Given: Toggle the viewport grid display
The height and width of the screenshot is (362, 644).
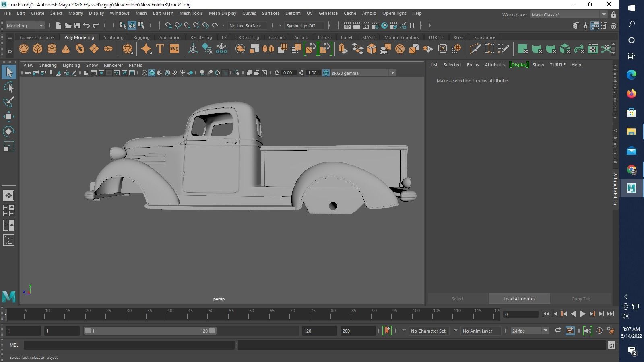Looking at the screenshot, I should tap(86, 73).
